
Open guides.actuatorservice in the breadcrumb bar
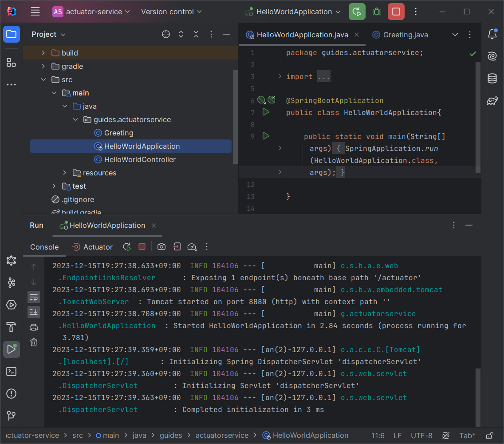[222, 435]
